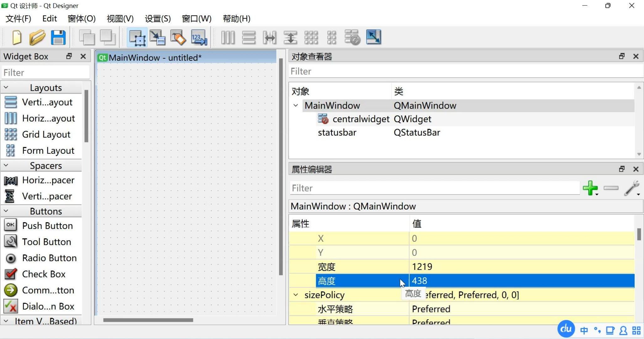The height and width of the screenshot is (339, 644).
Task: Select the Edit Widgets mode icon
Action: click(137, 38)
